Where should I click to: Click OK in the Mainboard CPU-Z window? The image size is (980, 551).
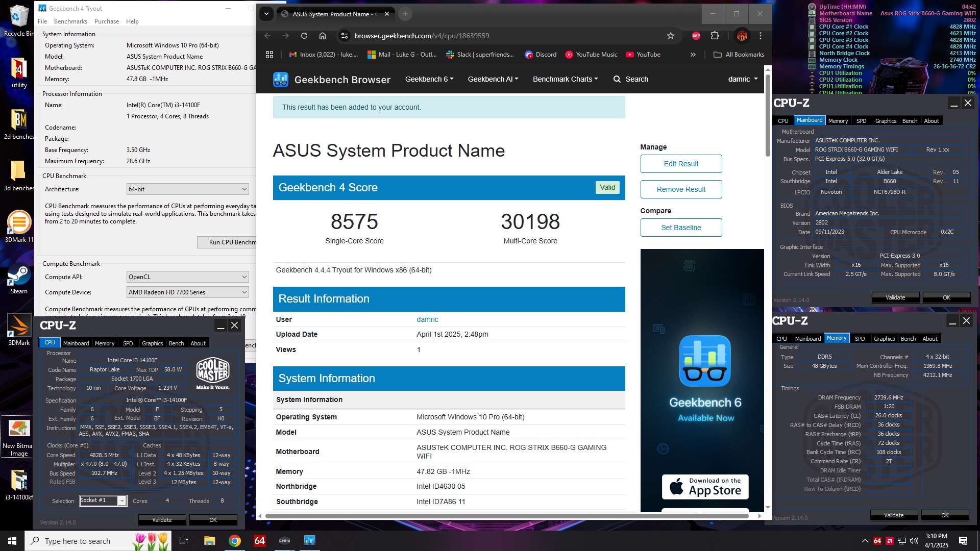[946, 297]
